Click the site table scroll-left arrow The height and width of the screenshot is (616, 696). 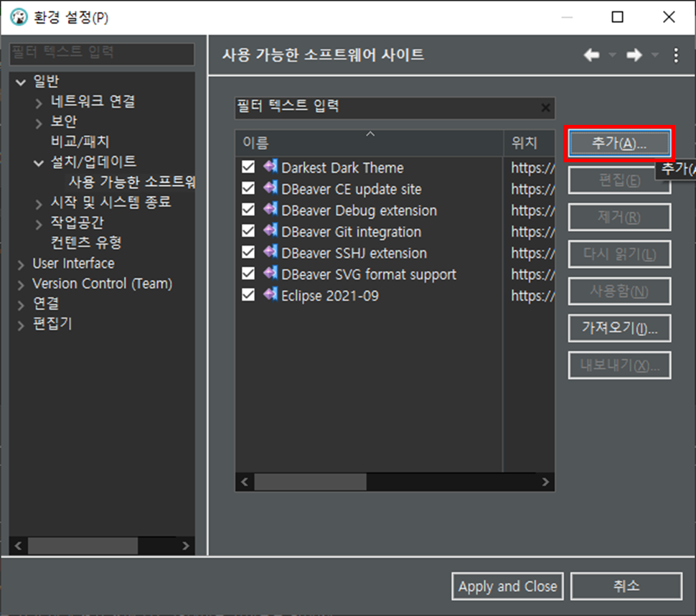[245, 482]
